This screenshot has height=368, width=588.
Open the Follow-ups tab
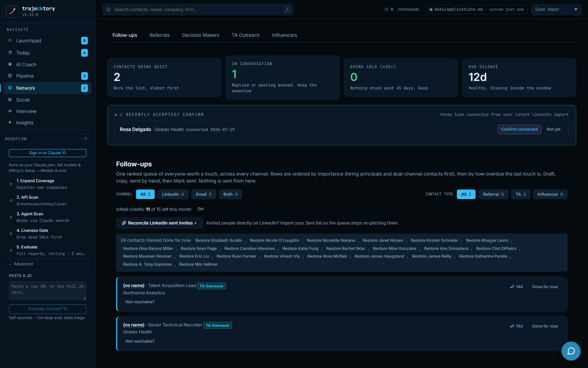pyautogui.click(x=125, y=35)
